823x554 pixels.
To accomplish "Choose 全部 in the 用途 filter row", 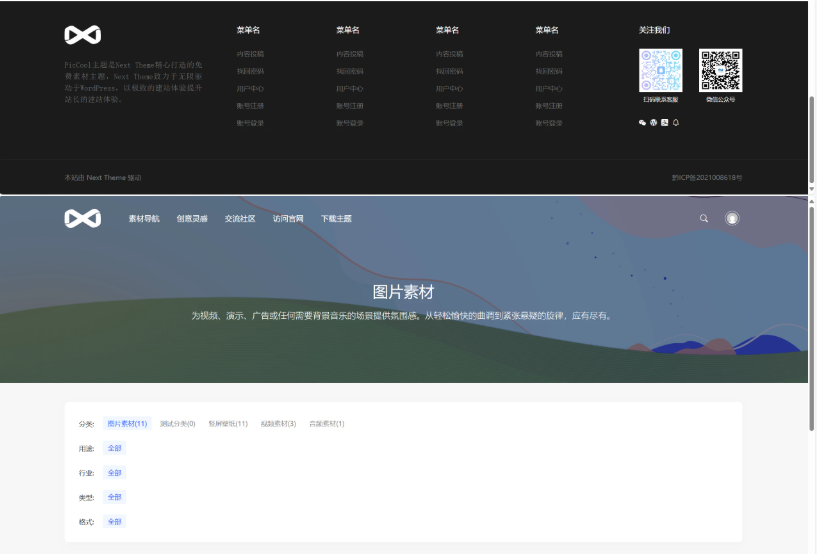I will pos(114,448).
